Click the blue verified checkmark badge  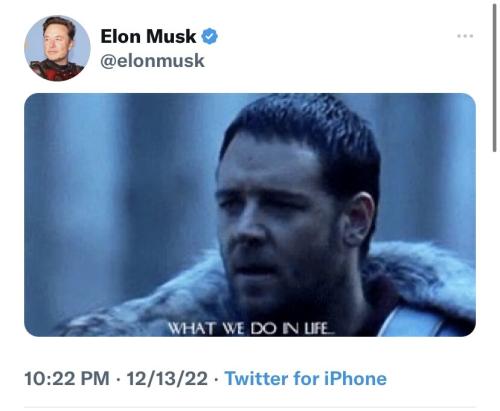(209, 36)
